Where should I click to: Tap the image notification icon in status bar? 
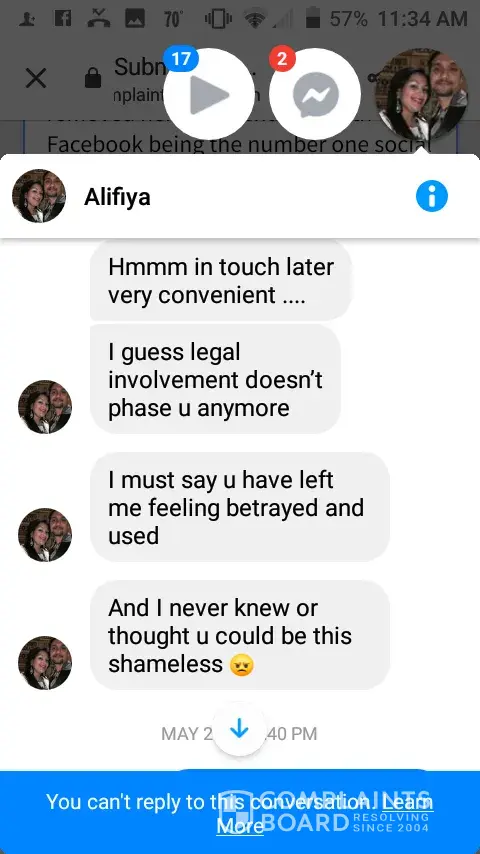[x=135, y=19]
